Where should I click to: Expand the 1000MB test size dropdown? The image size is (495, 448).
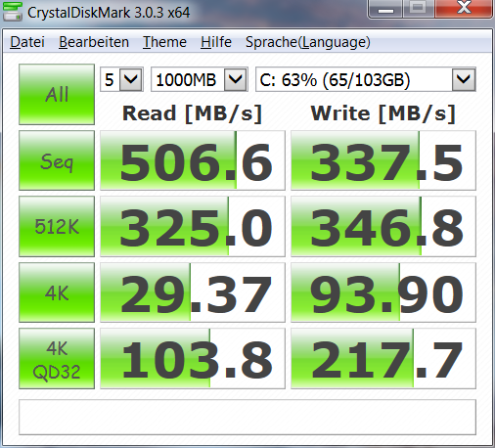pos(235,79)
